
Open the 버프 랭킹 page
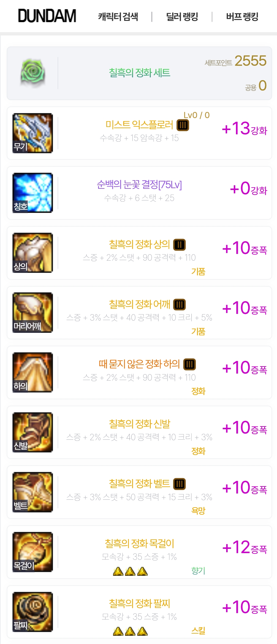click(242, 17)
